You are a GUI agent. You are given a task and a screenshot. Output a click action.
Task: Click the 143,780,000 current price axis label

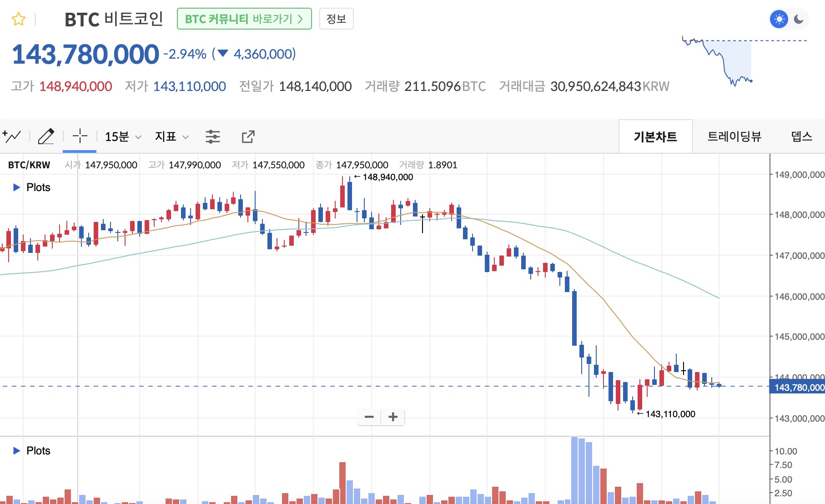[x=797, y=388]
